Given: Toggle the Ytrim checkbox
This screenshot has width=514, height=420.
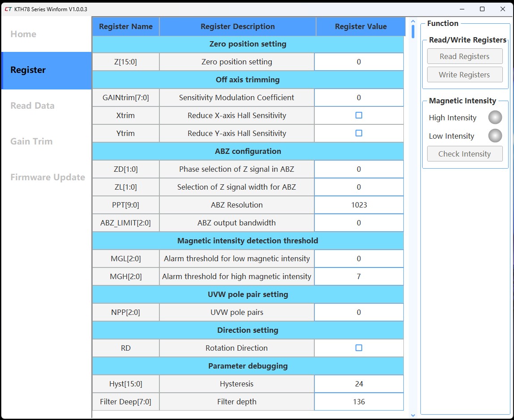Looking at the screenshot, I should coord(359,133).
